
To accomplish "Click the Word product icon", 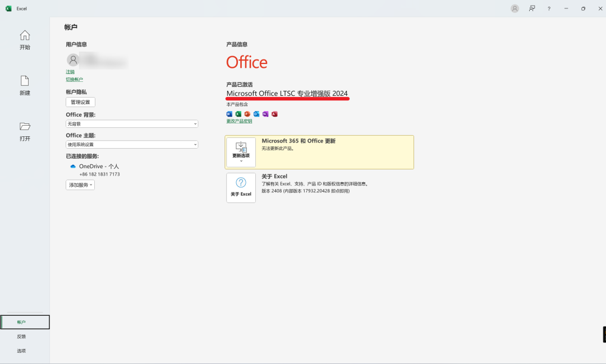I will (229, 114).
